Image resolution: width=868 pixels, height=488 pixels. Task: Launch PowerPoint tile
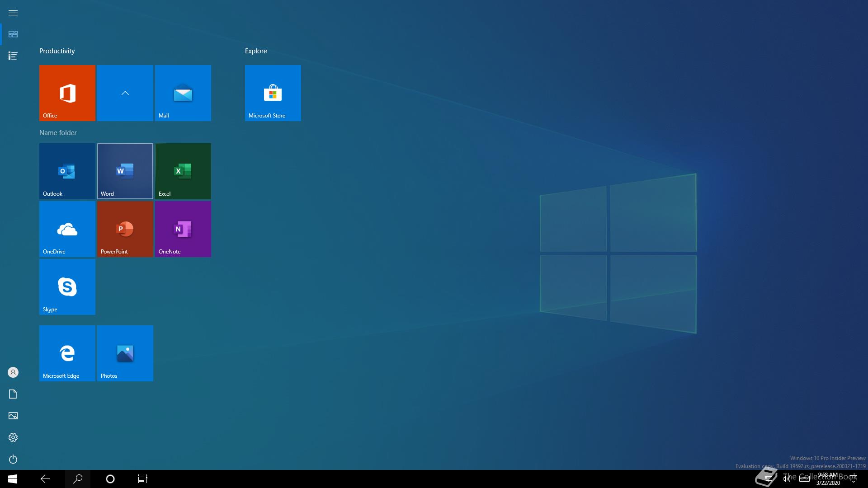[125, 229]
